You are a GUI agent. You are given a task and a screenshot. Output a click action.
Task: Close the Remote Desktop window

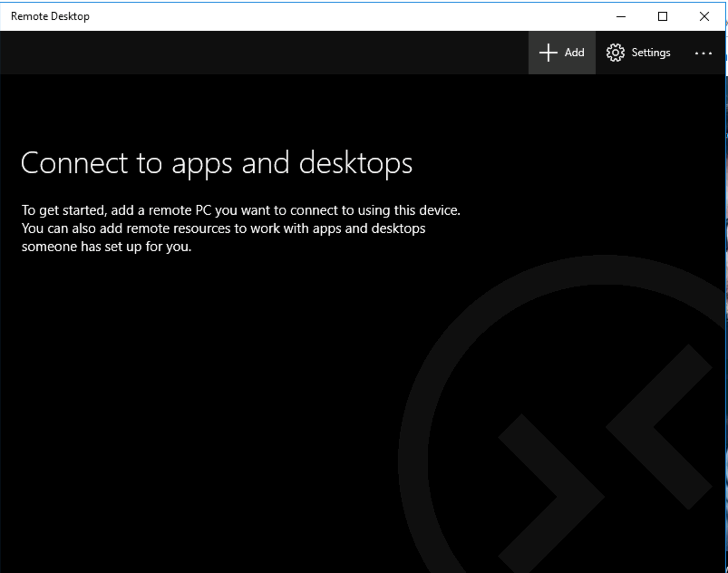pyautogui.click(x=704, y=17)
